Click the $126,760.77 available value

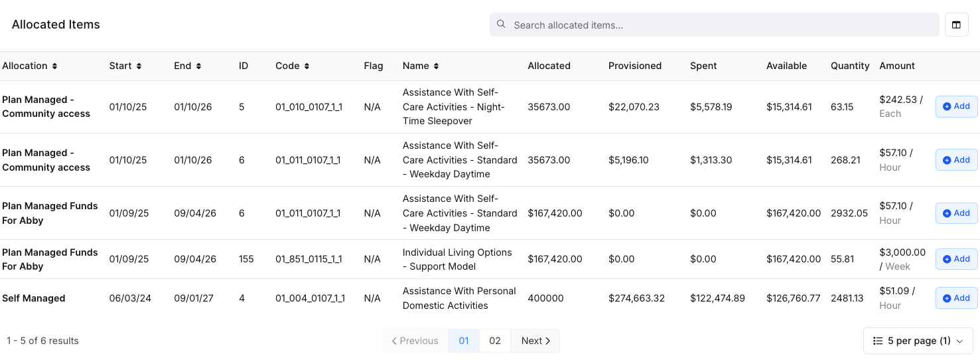click(793, 298)
